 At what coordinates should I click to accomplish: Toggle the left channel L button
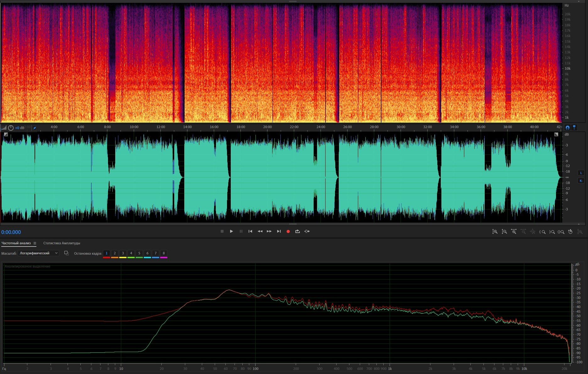tap(581, 173)
